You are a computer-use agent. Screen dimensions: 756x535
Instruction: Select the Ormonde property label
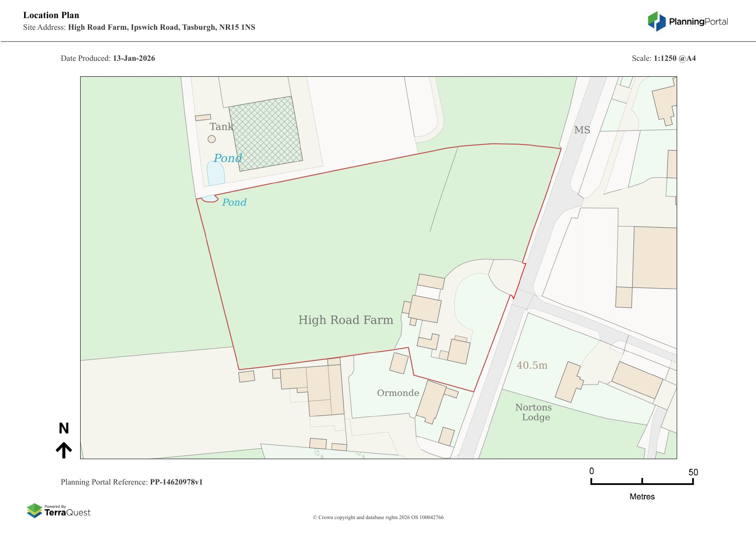[x=398, y=393]
